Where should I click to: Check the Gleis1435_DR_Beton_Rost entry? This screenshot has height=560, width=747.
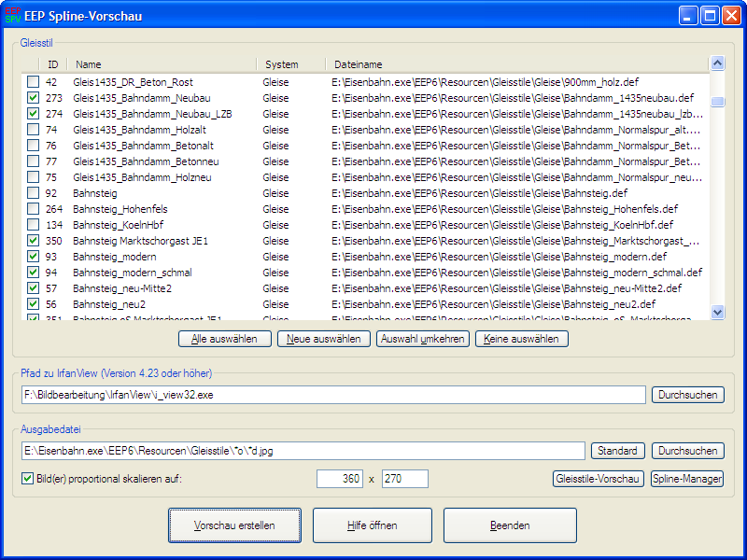point(33,82)
